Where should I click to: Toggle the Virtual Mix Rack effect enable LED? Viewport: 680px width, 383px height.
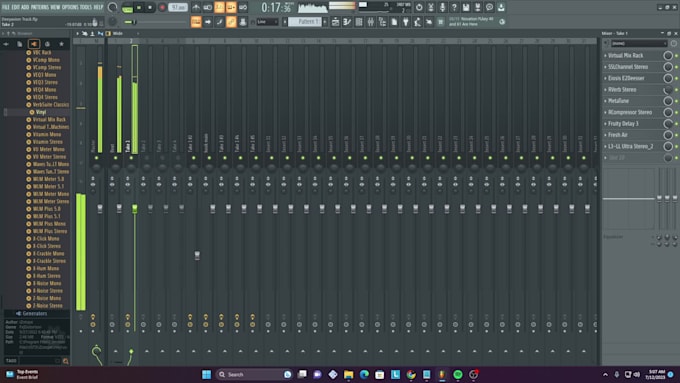pyautogui.click(x=676, y=56)
